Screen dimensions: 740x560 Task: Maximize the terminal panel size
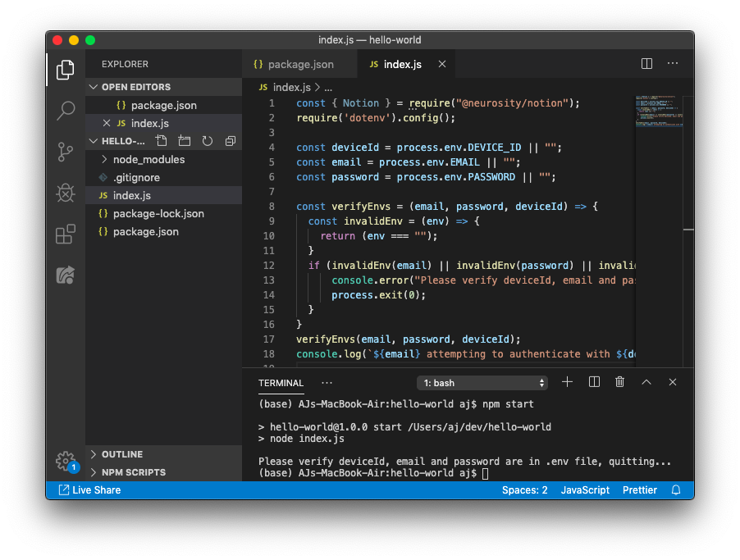(x=646, y=382)
